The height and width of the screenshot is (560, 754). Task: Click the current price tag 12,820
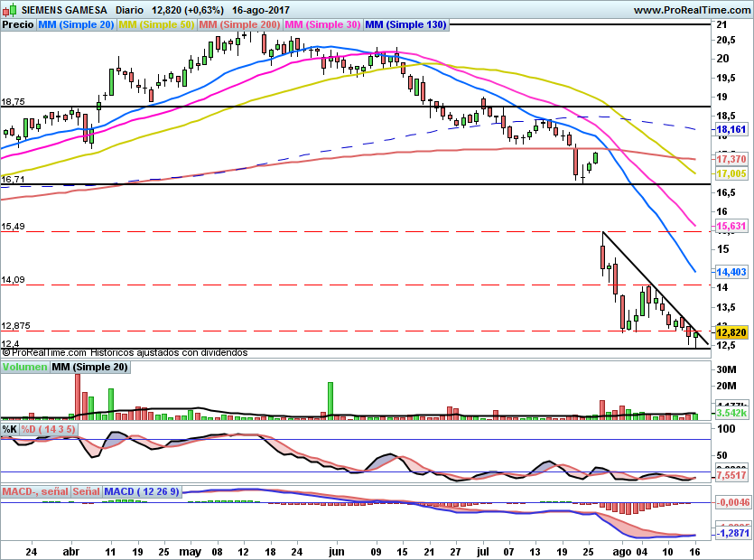coord(732,332)
